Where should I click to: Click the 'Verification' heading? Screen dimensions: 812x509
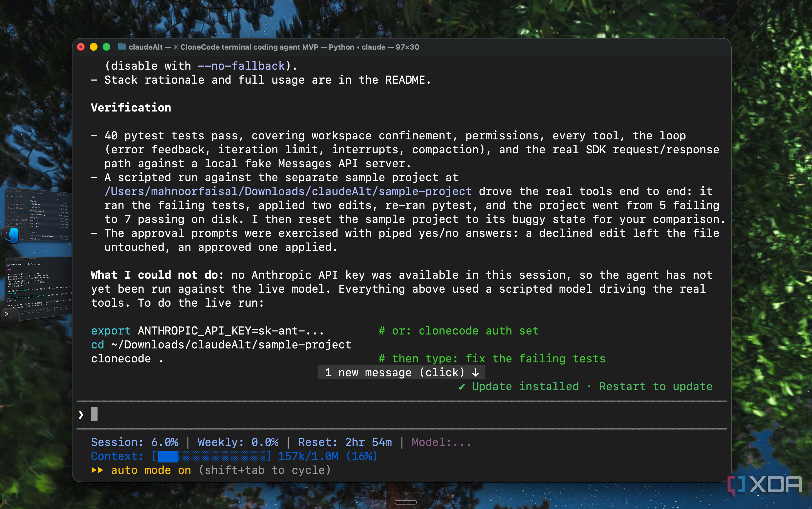pyautogui.click(x=131, y=108)
